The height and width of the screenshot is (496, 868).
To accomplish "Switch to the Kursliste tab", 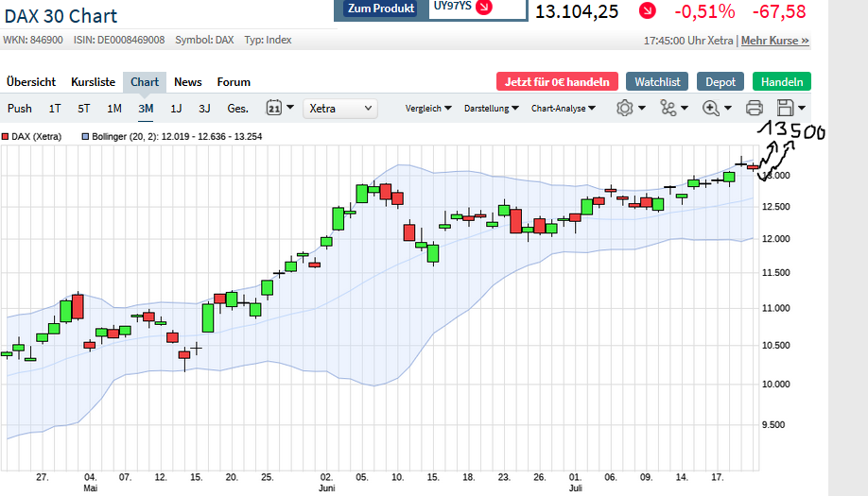I will click(x=93, y=82).
